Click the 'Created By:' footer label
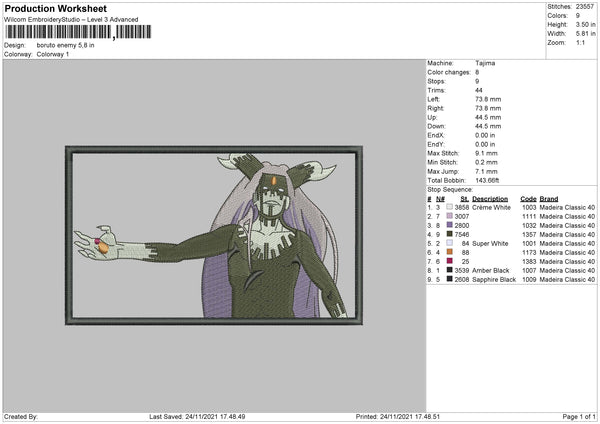This screenshot has height=424, width=600. click(x=21, y=416)
